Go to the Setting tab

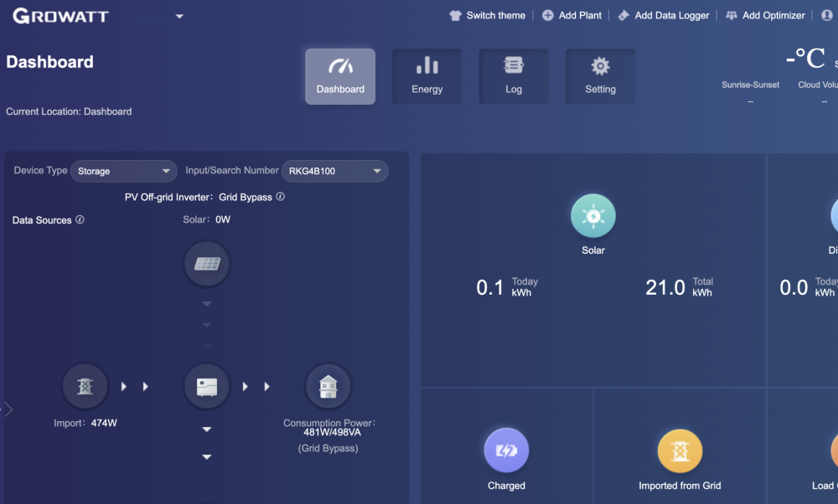(600, 76)
